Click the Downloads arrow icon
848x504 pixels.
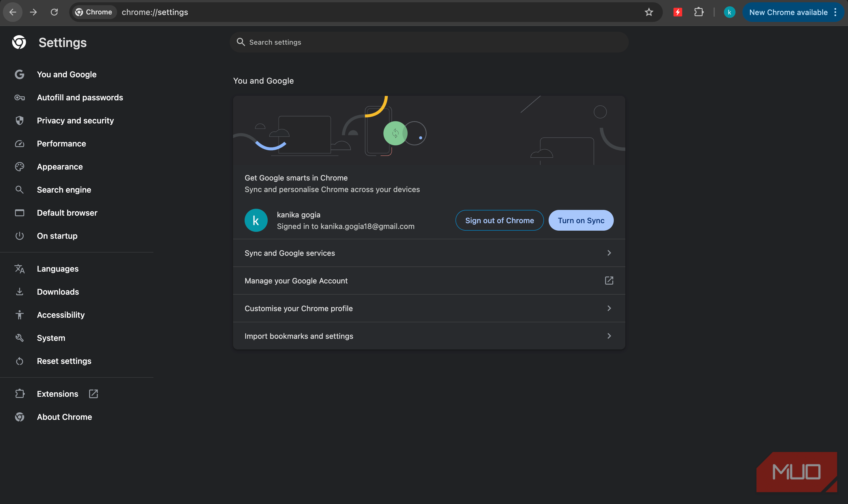coord(19,292)
